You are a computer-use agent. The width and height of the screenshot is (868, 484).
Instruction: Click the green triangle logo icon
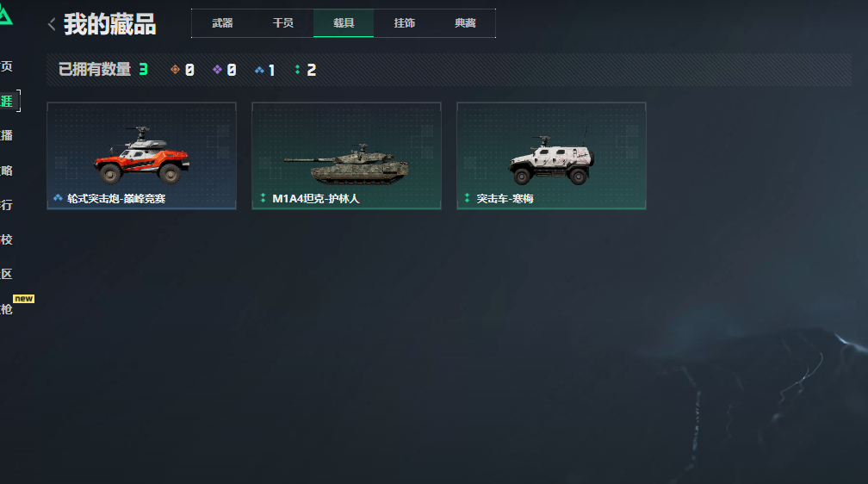tap(5, 16)
